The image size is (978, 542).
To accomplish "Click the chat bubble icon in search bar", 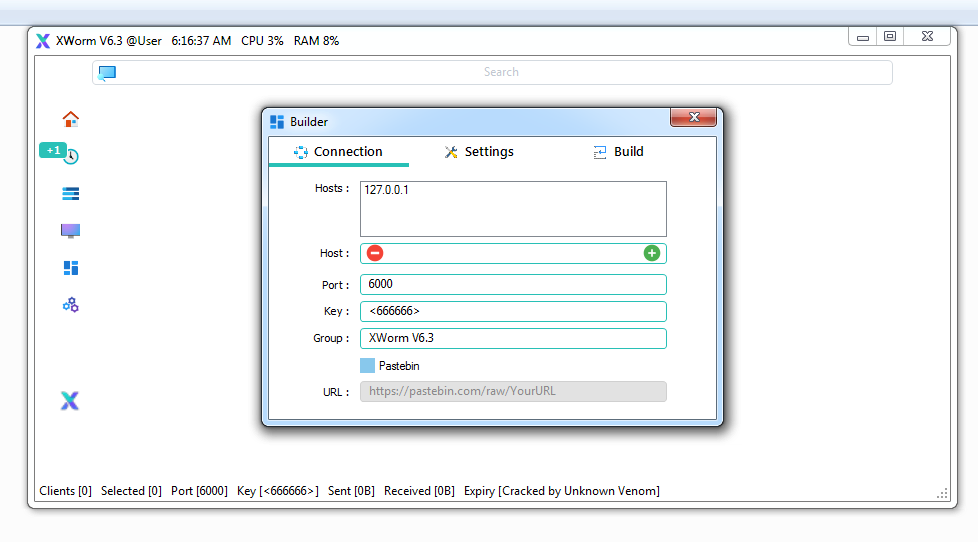I will pyautogui.click(x=107, y=72).
